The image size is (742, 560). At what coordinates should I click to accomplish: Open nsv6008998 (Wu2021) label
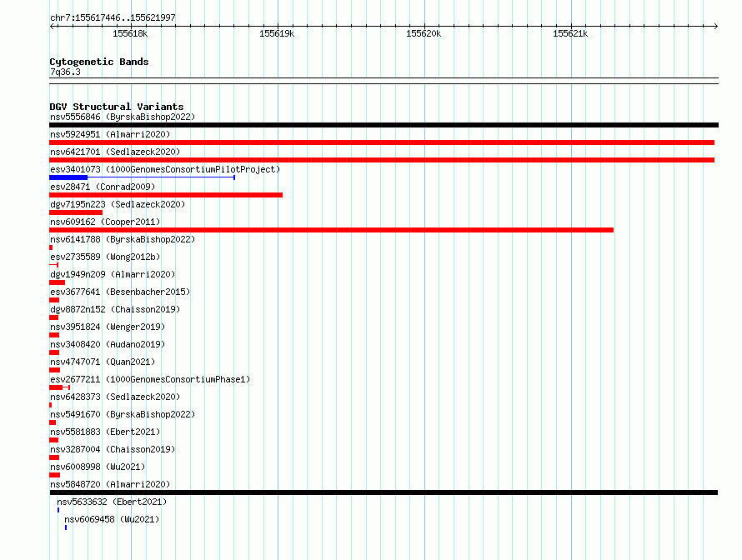coord(98,467)
